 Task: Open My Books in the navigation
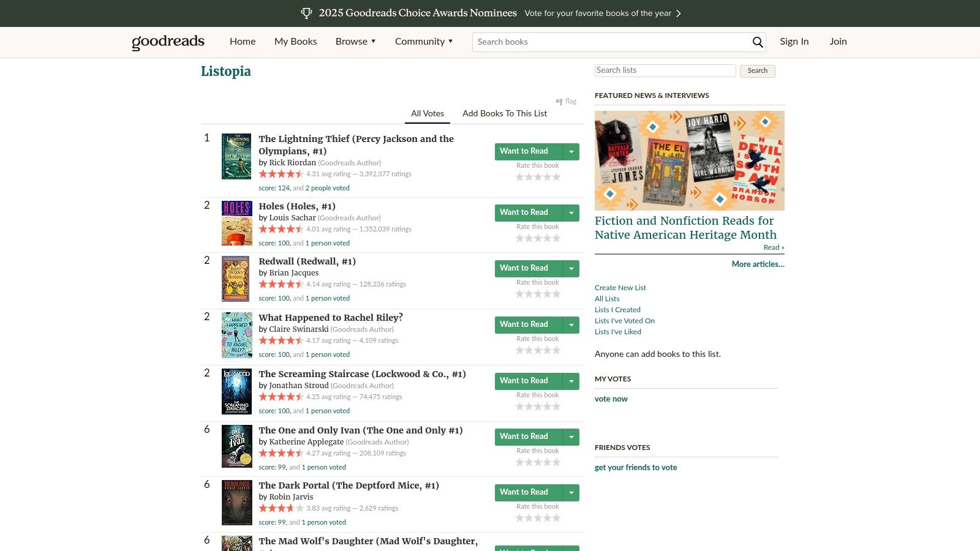295,42
